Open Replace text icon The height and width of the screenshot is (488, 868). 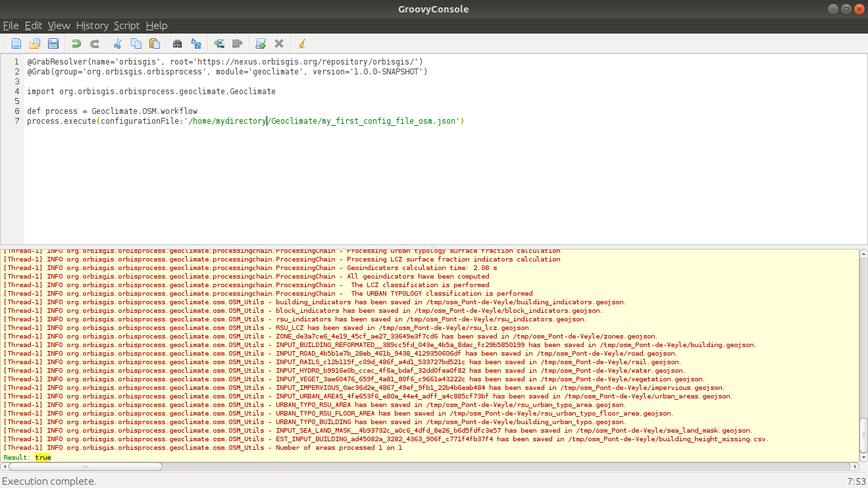point(195,43)
